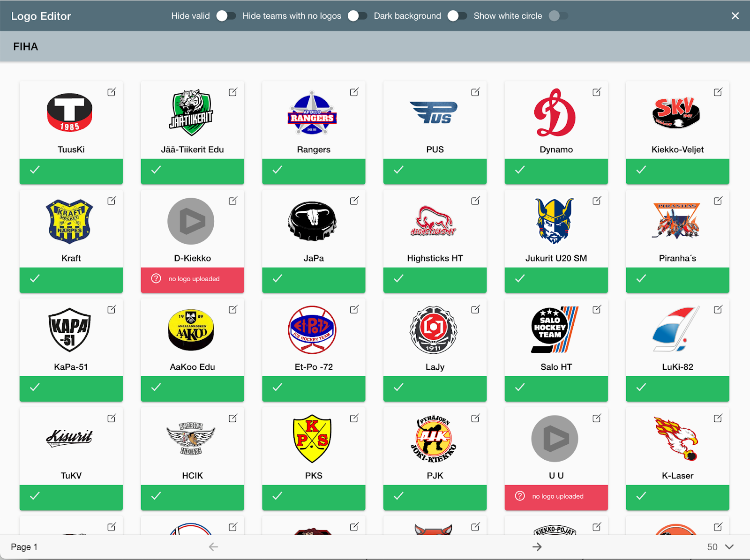Image resolution: width=750 pixels, height=560 pixels.
Task: Click the U U placeholder logo image
Action: [x=555, y=439]
